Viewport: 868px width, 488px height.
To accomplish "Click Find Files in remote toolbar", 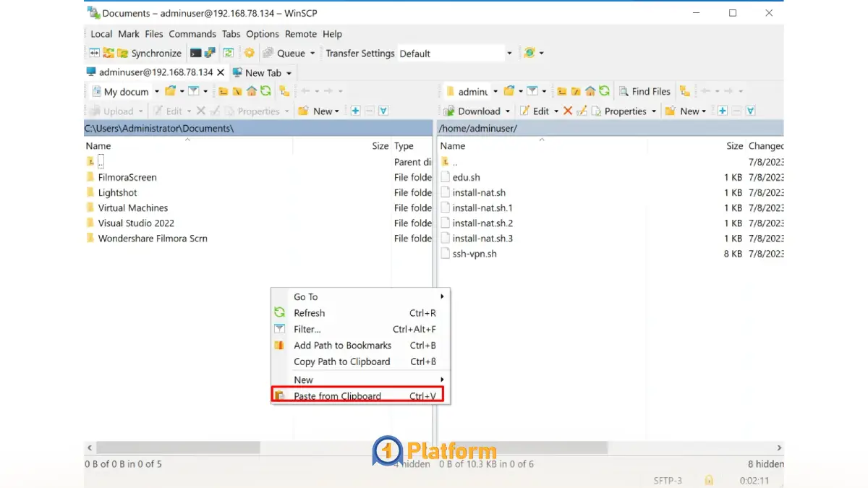I will 644,92.
